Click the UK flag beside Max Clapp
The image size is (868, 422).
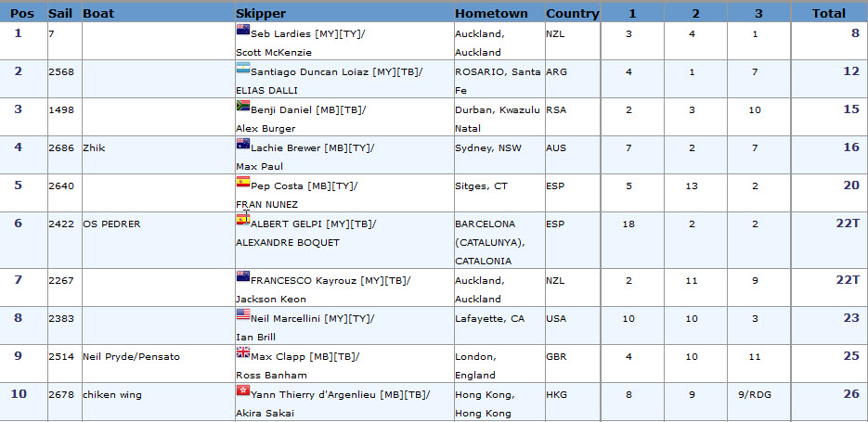click(x=243, y=352)
